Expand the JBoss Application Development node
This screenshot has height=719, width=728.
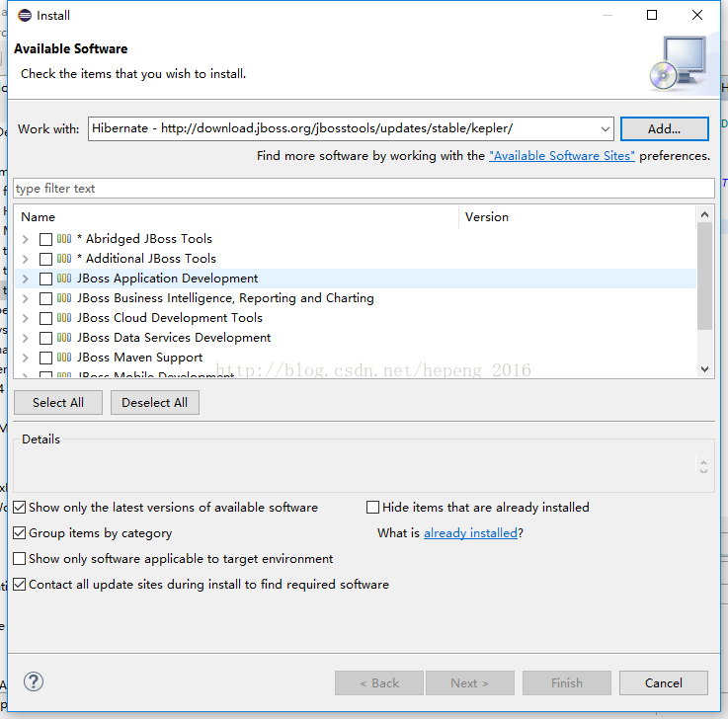[x=26, y=279]
